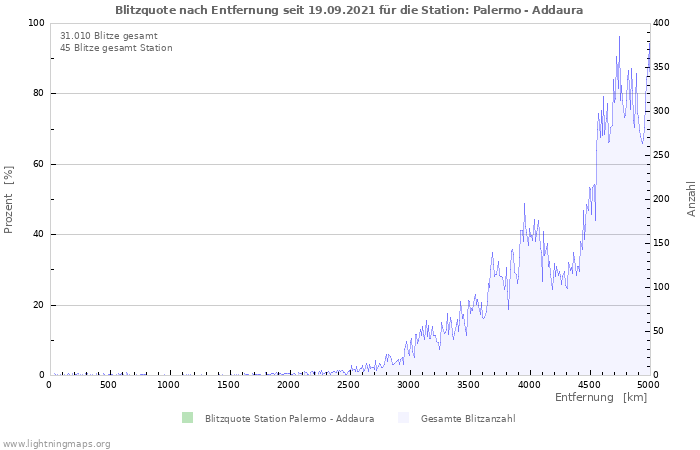This screenshot has width=700, height=450.
Task: Click the 'Anzahl' right axis label
Action: click(691, 199)
